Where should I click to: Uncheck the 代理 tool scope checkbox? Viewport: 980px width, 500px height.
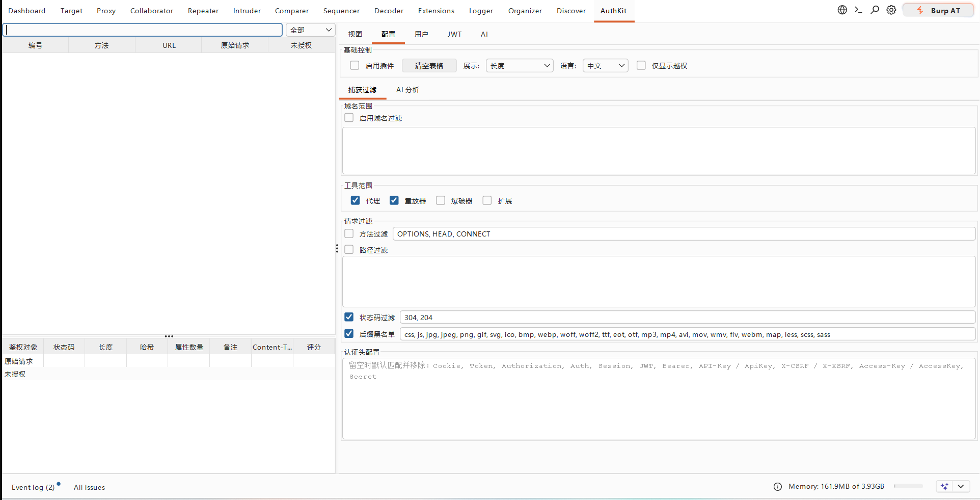click(355, 200)
